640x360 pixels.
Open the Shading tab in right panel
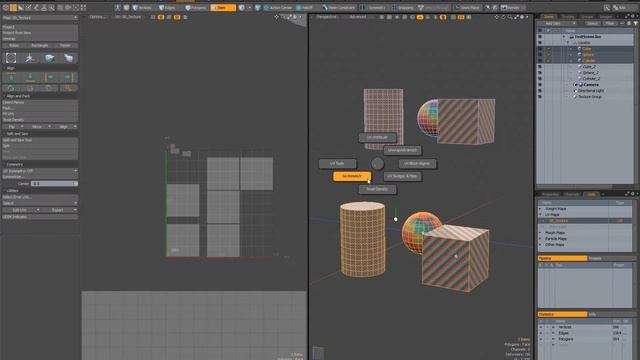point(568,17)
